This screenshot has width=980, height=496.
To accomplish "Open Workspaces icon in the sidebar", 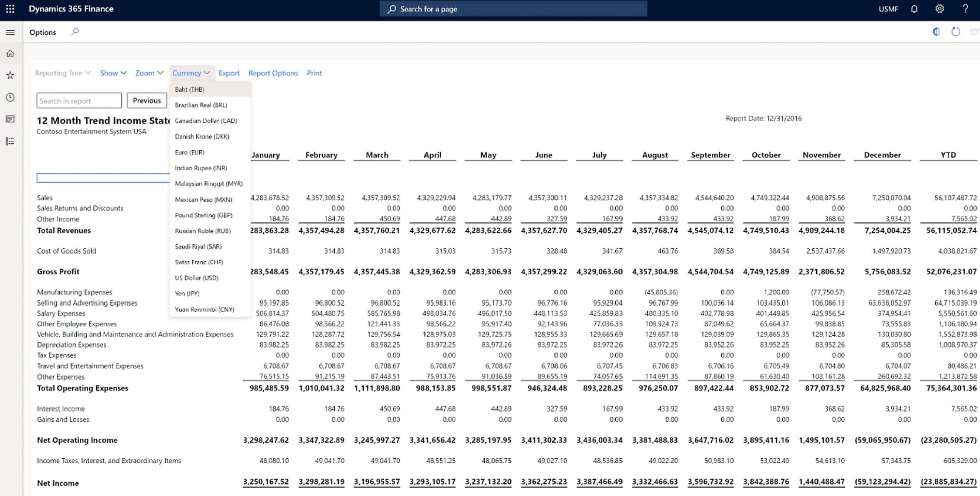I will coord(10,119).
